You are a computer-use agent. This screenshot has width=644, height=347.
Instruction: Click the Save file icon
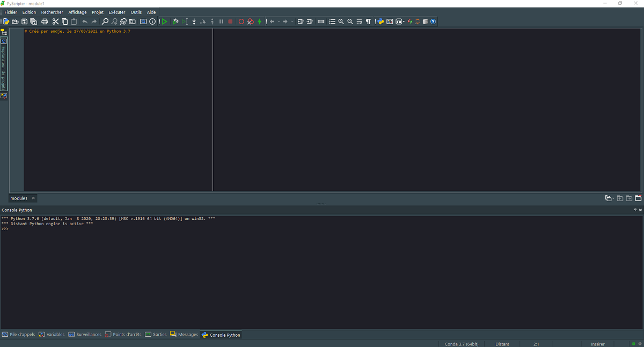point(24,21)
